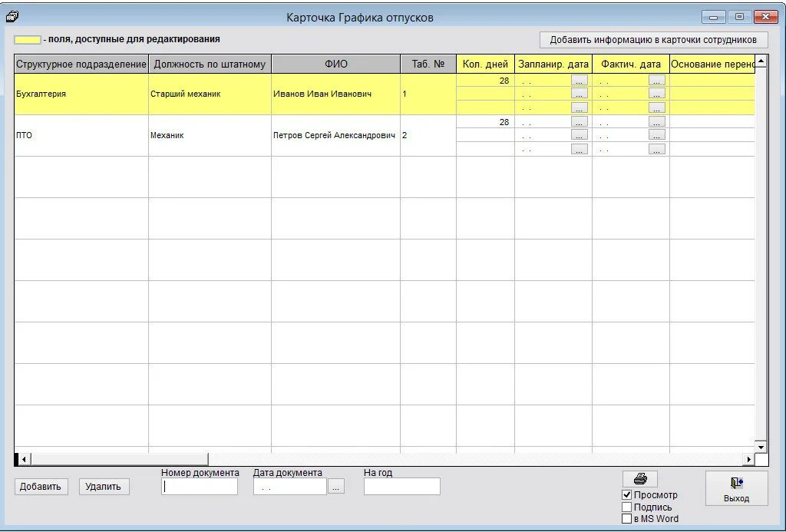Click the Удалить button
Viewport: 786px width, 532px height.
click(x=104, y=487)
